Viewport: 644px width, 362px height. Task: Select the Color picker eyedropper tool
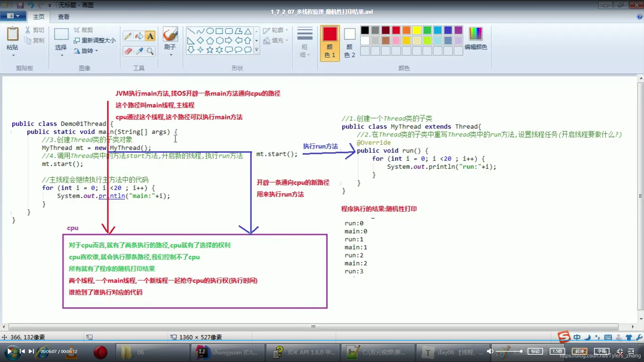click(139, 51)
